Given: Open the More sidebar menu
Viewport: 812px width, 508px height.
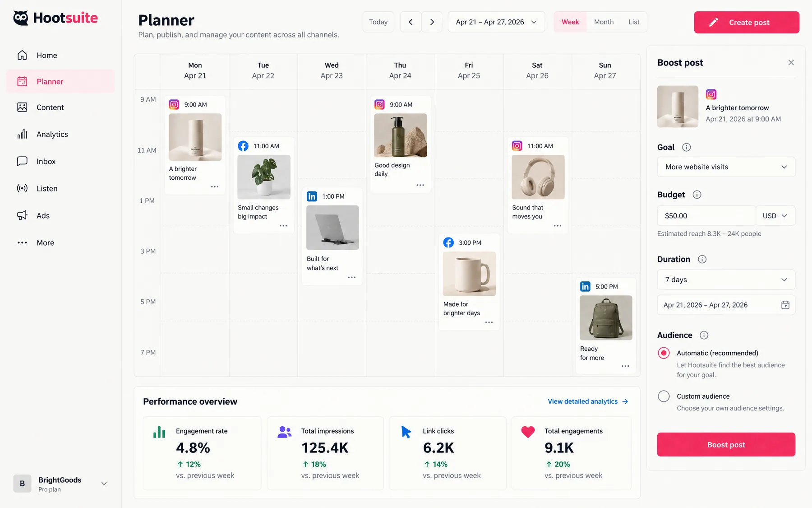Looking at the screenshot, I should 60,242.
